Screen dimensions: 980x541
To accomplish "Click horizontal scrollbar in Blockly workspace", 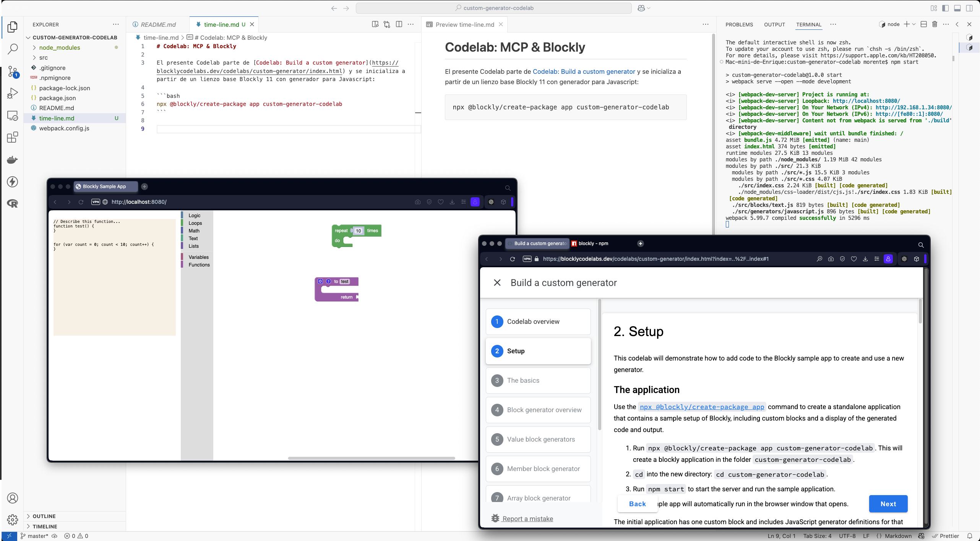I will [372, 458].
